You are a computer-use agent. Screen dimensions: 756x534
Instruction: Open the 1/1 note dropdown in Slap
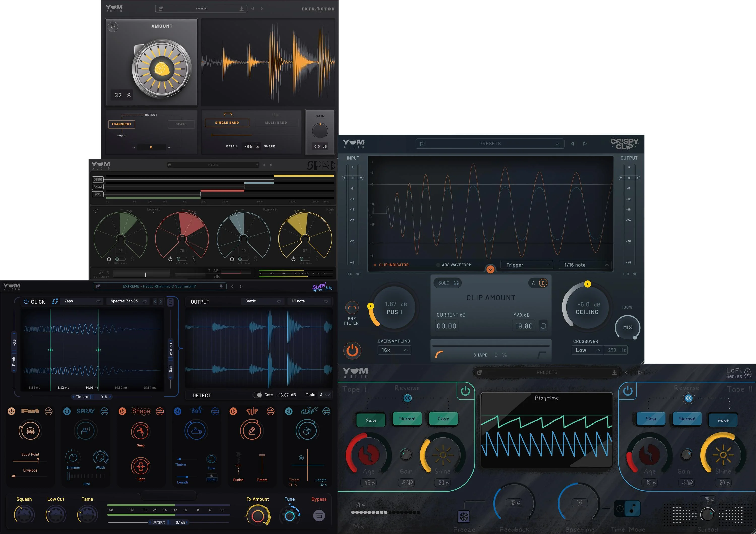(309, 301)
